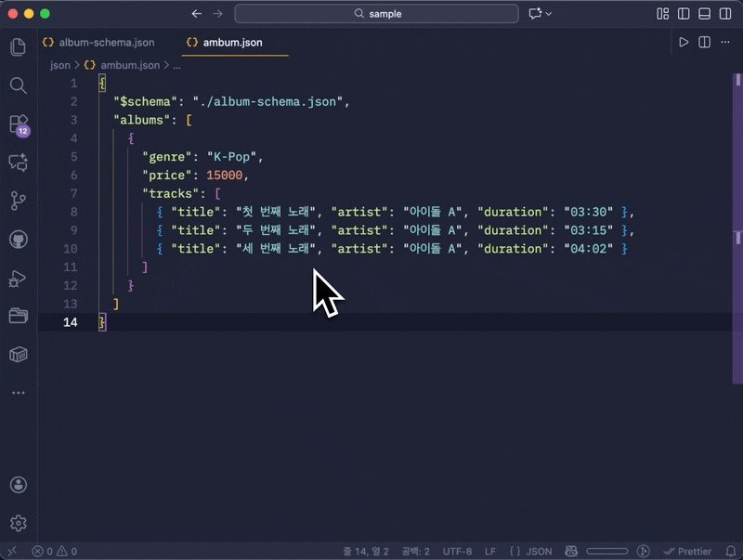Open the layout customization dropdown
Screen dimensions: 743x560
pos(662,13)
